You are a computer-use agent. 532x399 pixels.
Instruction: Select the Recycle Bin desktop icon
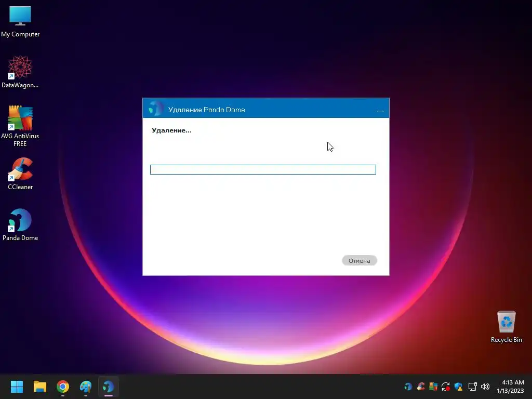click(506, 327)
